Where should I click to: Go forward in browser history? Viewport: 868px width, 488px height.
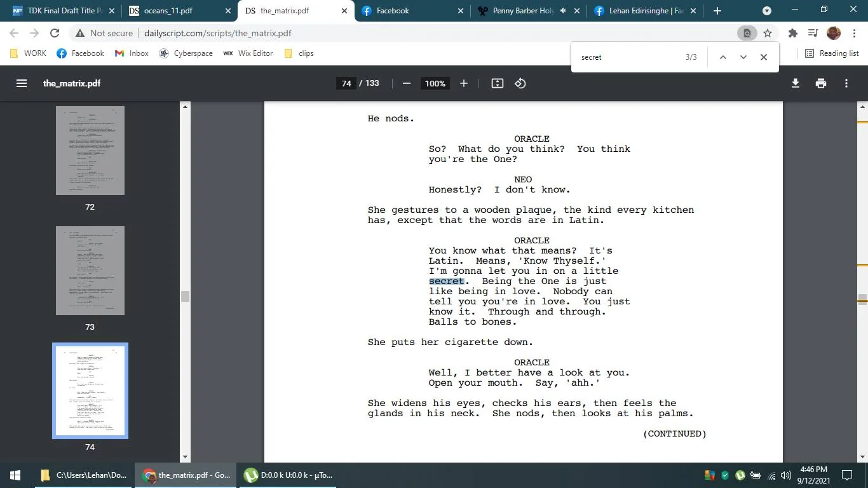click(34, 33)
